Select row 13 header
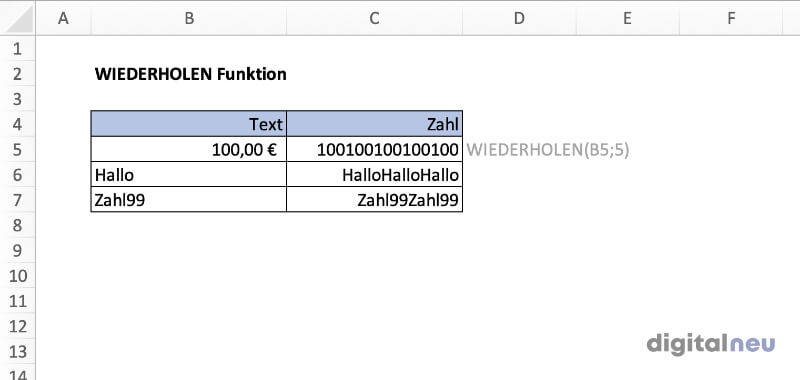 tap(18, 351)
